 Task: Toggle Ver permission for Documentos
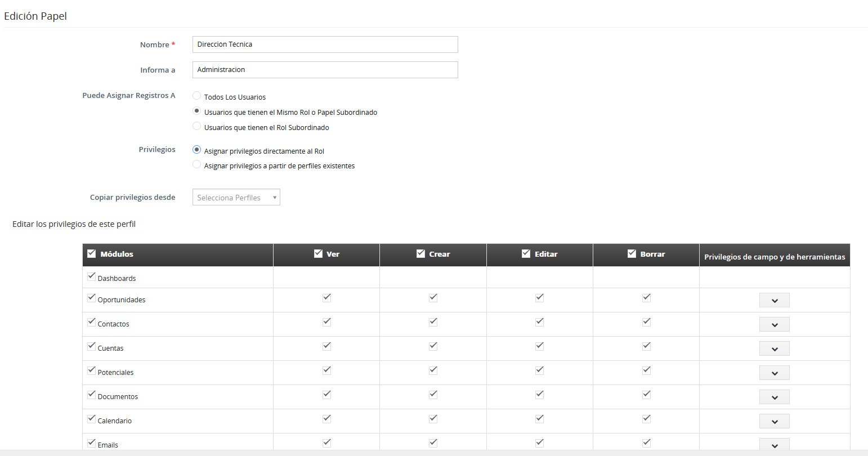[326, 395]
